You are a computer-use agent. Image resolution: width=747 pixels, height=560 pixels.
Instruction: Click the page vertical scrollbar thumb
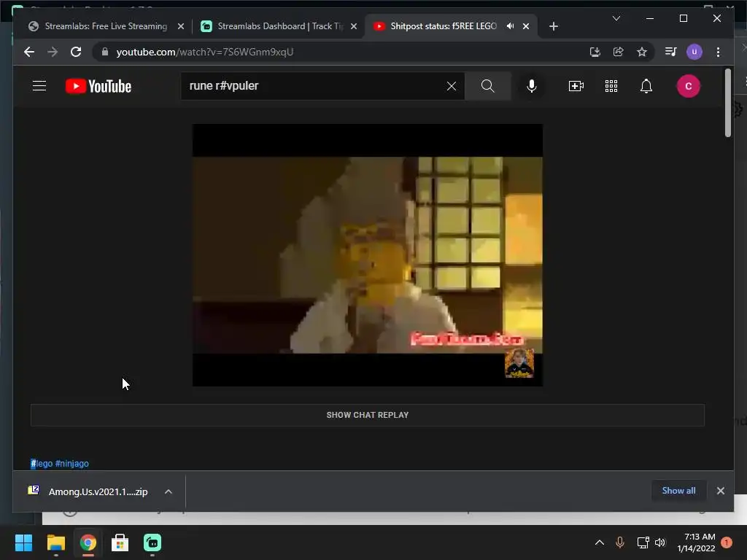pyautogui.click(x=727, y=103)
